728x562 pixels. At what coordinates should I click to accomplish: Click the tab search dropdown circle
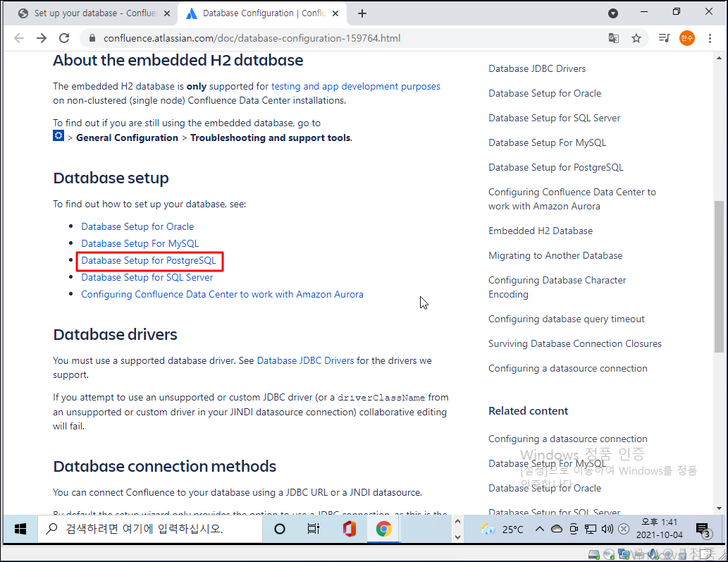coord(613,13)
